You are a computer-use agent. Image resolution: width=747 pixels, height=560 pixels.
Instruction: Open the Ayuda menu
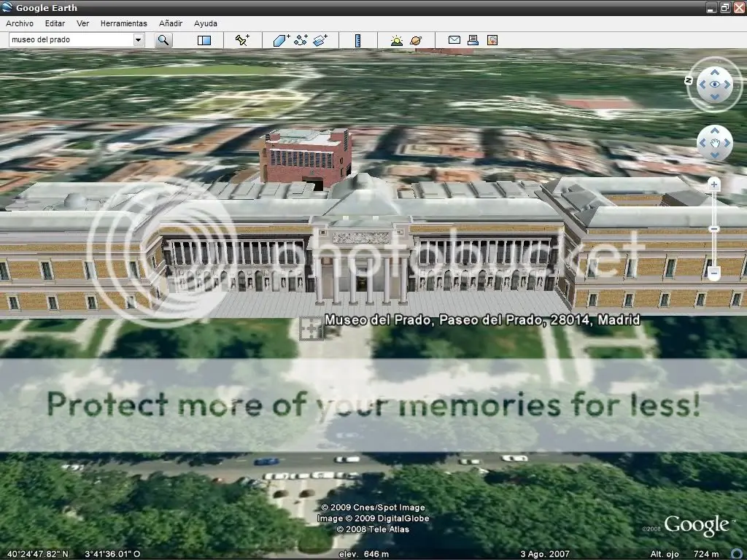coord(205,23)
